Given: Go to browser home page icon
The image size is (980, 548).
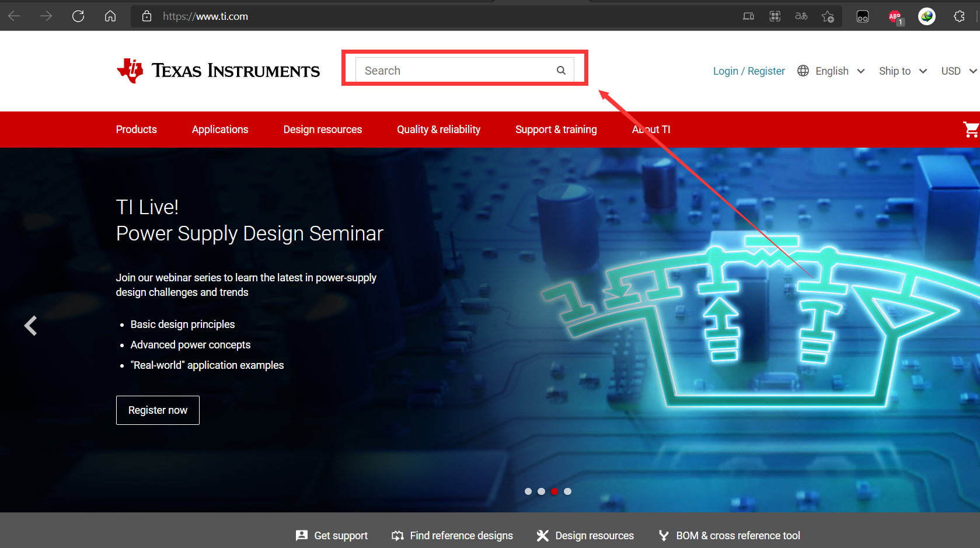Looking at the screenshot, I should pyautogui.click(x=110, y=16).
